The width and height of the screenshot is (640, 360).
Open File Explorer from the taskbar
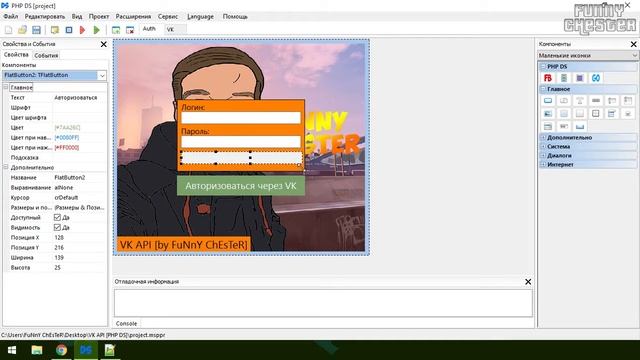point(37,350)
